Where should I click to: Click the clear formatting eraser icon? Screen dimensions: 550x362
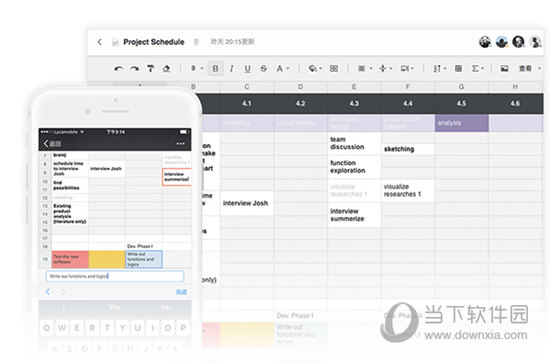166,68
